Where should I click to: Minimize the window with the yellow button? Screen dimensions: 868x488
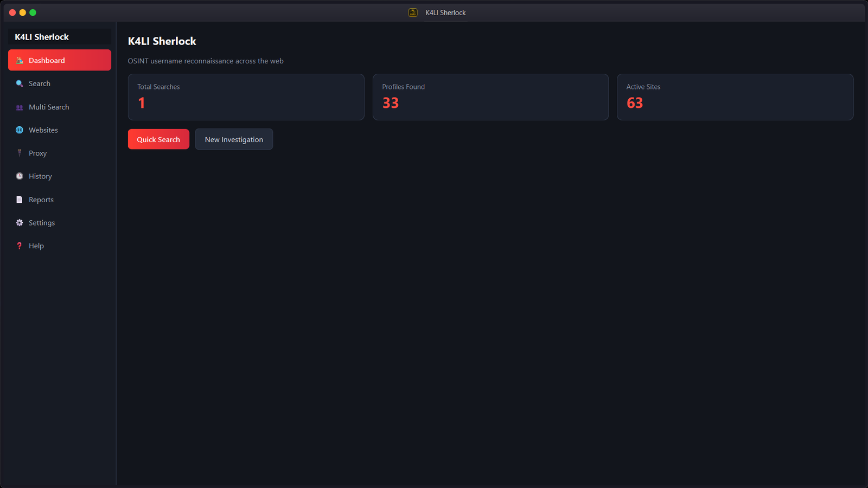[23, 12]
